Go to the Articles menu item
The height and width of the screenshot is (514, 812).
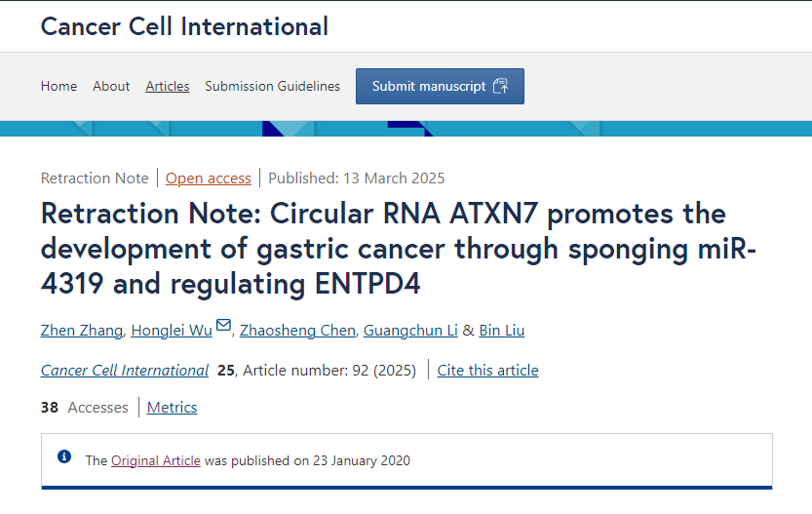pyautogui.click(x=168, y=86)
